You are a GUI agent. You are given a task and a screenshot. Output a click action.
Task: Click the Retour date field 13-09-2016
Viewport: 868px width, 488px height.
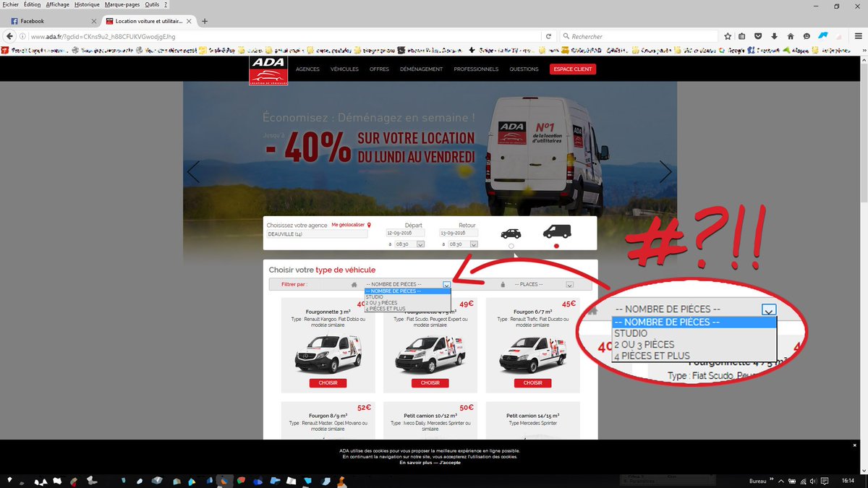459,233
